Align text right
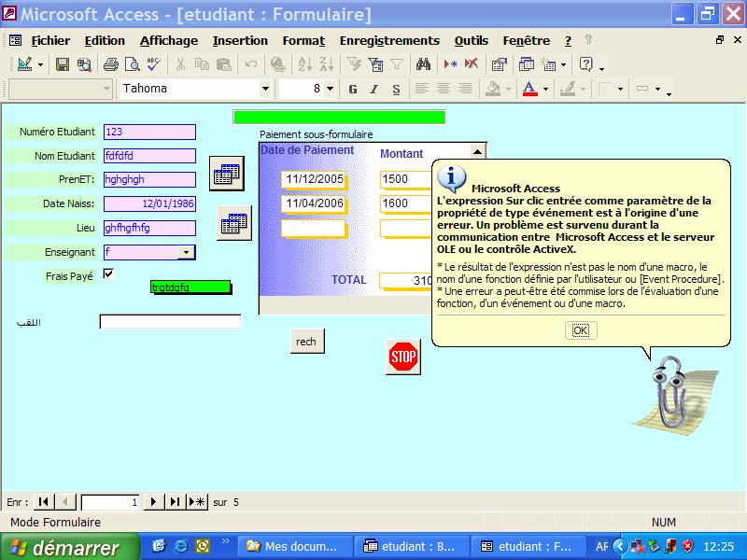Image resolution: width=747 pixels, height=560 pixels. (465, 89)
